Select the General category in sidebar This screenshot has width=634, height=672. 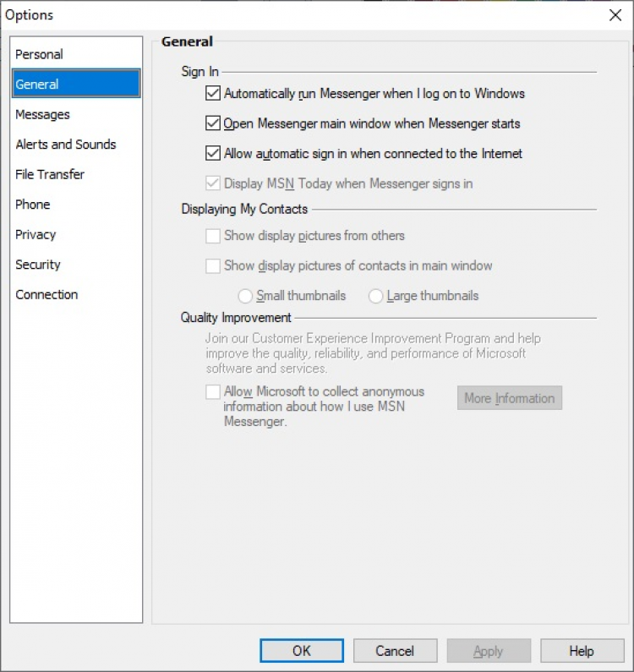(76, 83)
